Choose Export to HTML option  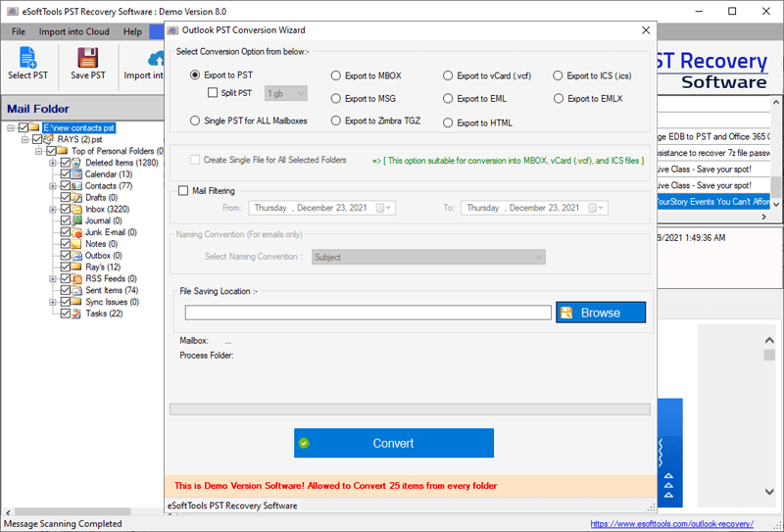click(x=448, y=122)
